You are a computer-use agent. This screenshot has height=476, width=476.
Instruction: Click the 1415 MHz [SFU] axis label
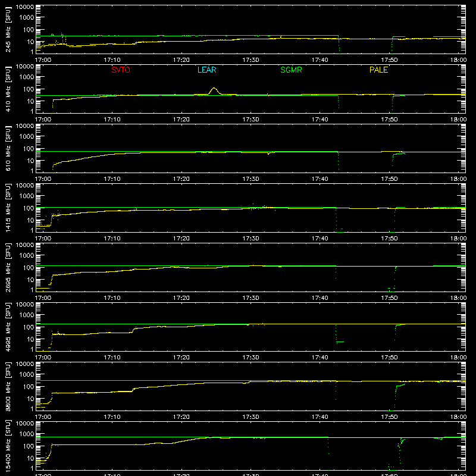click(8, 208)
